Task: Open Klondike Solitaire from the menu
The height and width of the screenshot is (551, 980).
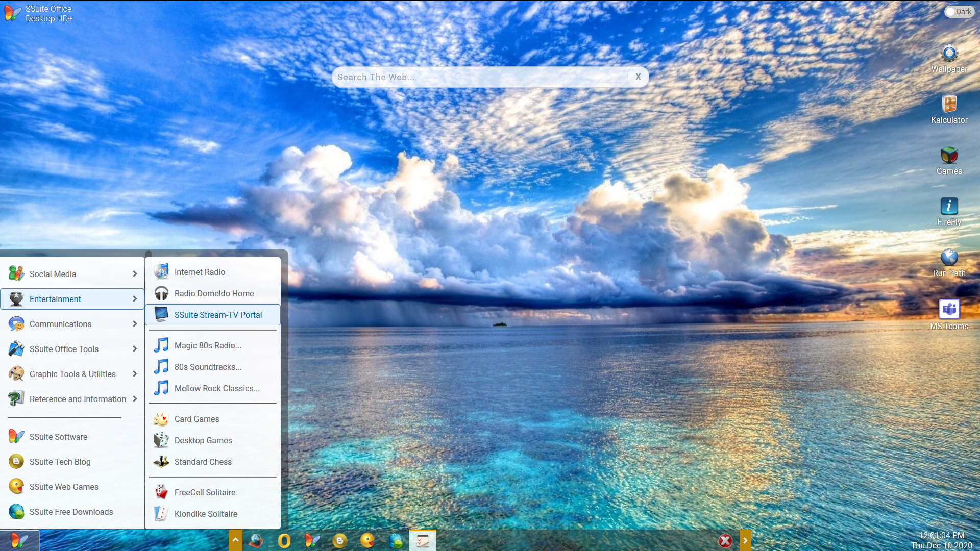Action: tap(206, 514)
